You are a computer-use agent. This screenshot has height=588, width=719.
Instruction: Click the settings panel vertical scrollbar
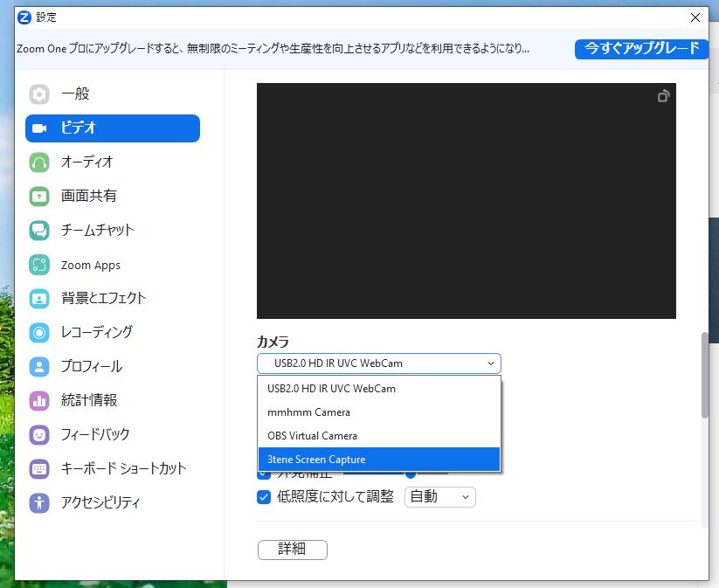click(705, 375)
